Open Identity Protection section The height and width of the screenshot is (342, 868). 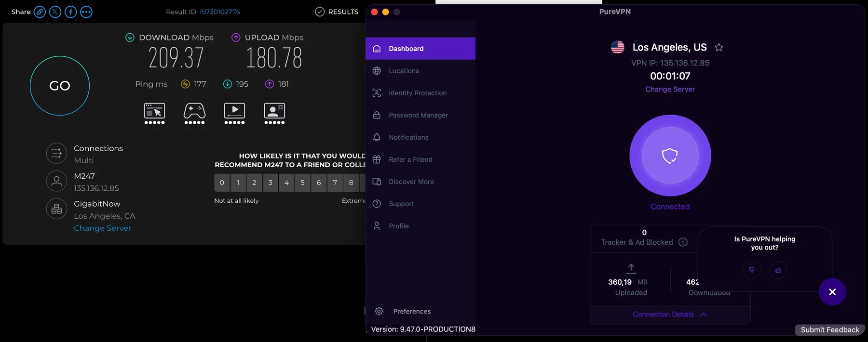coord(420,93)
